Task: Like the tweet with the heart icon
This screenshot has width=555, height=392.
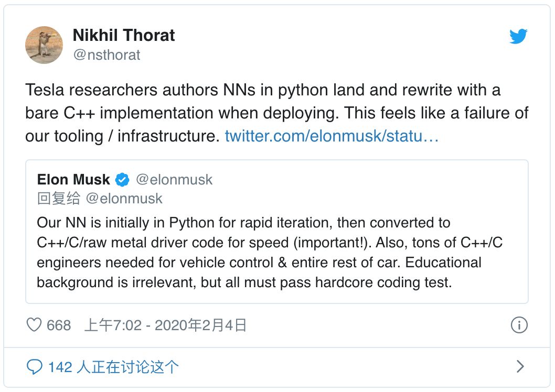Action: [34, 325]
